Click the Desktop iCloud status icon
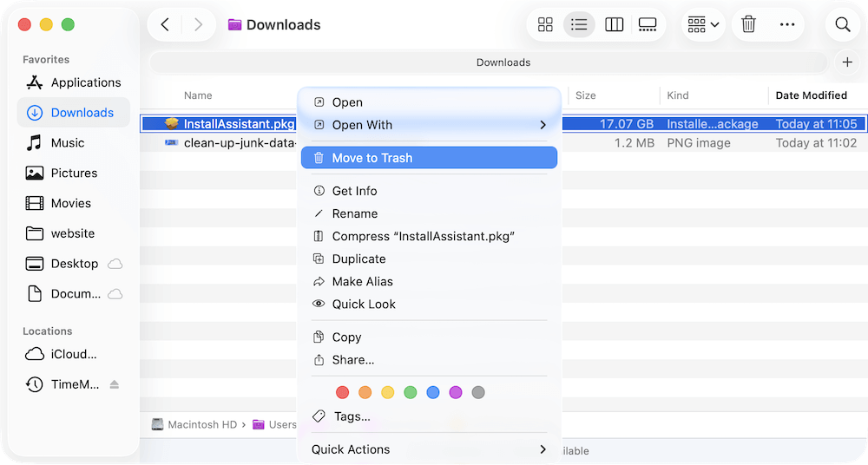This screenshot has width=868, height=465. [115, 264]
